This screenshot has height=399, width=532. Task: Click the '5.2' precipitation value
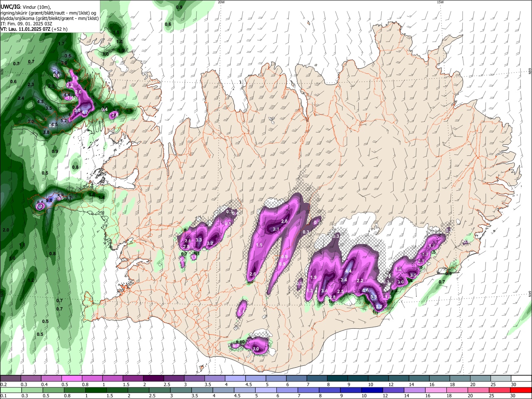64,121
